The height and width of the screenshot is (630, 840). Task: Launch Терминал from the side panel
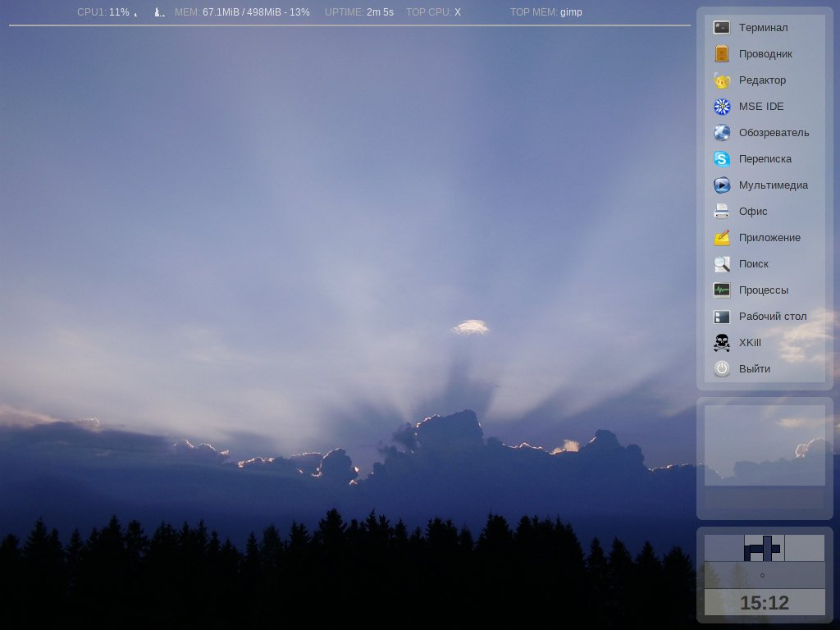(761, 28)
